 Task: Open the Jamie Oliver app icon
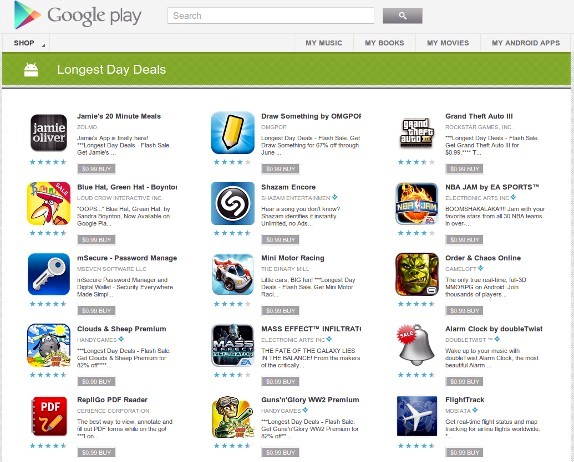(49, 133)
